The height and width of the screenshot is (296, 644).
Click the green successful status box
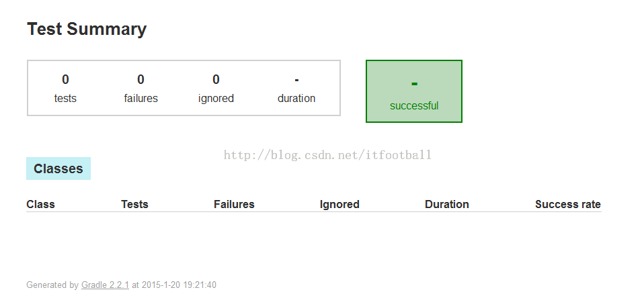click(414, 91)
